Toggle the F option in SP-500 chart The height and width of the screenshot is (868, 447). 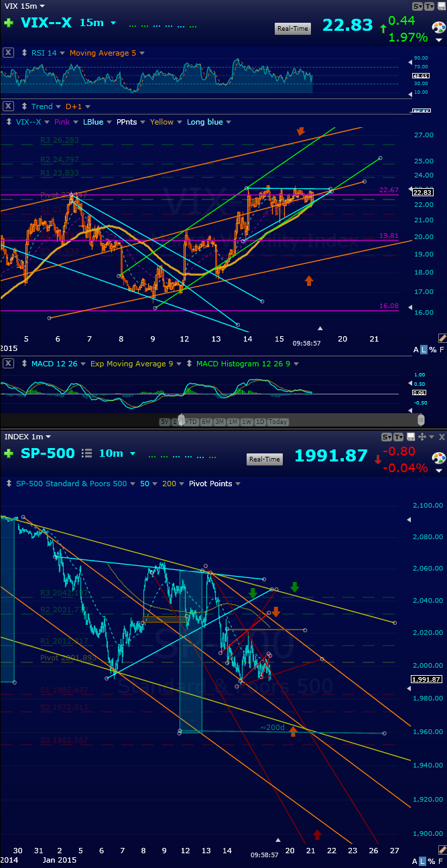[x=442, y=861]
